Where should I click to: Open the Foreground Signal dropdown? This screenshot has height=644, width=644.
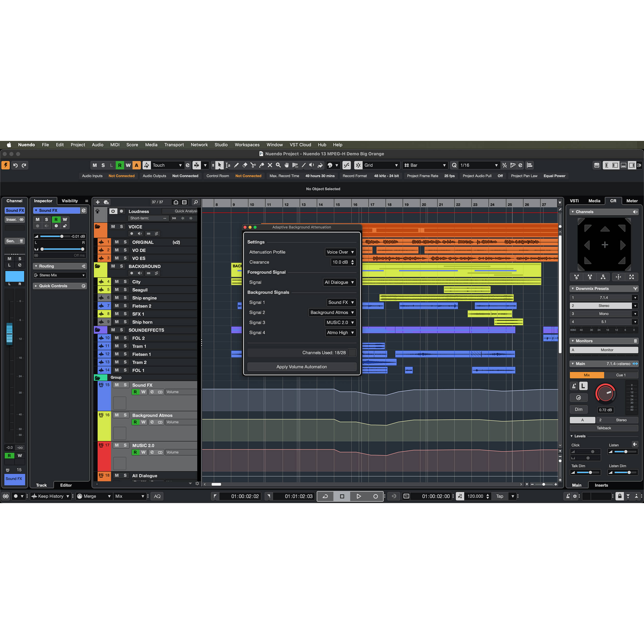(x=339, y=282)
